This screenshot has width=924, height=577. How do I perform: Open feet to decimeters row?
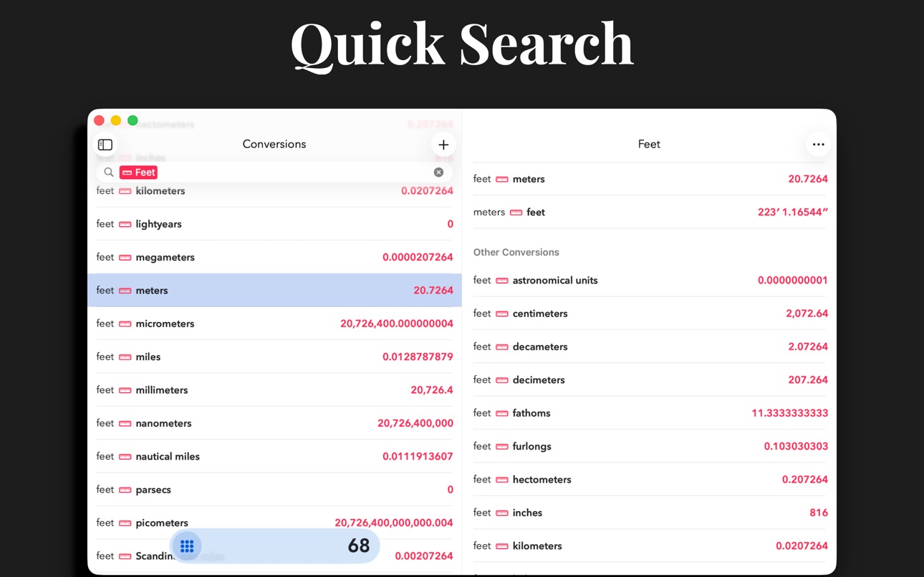(650, 380)
